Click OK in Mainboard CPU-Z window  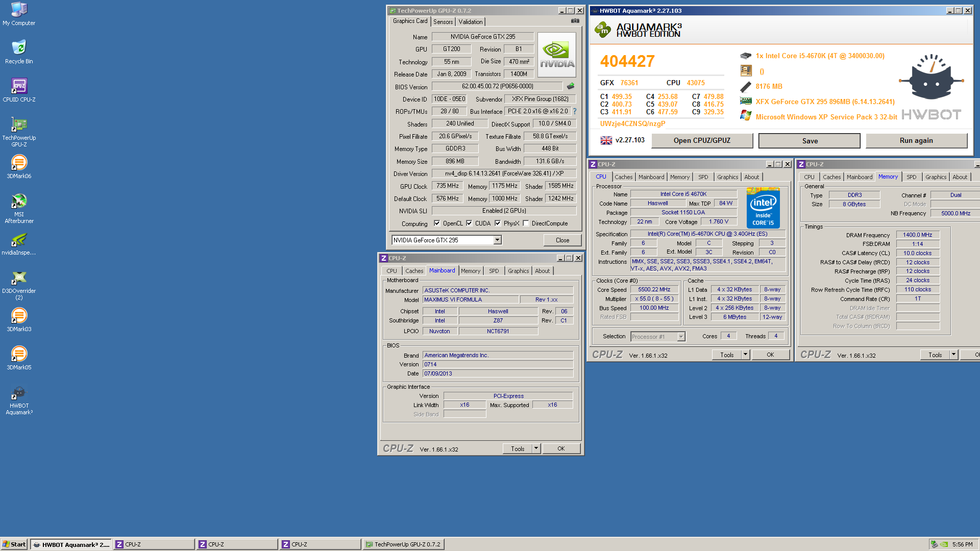[x=561, y=448]
